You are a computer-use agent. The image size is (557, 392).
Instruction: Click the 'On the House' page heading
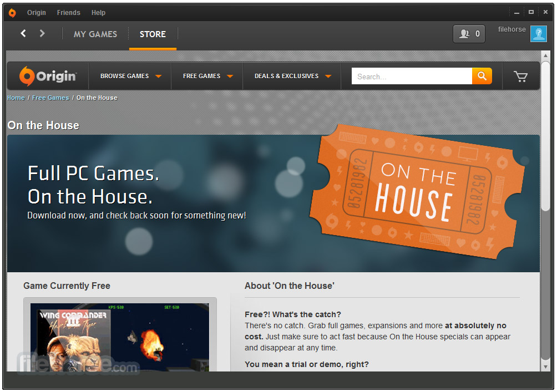click(43, 125)
